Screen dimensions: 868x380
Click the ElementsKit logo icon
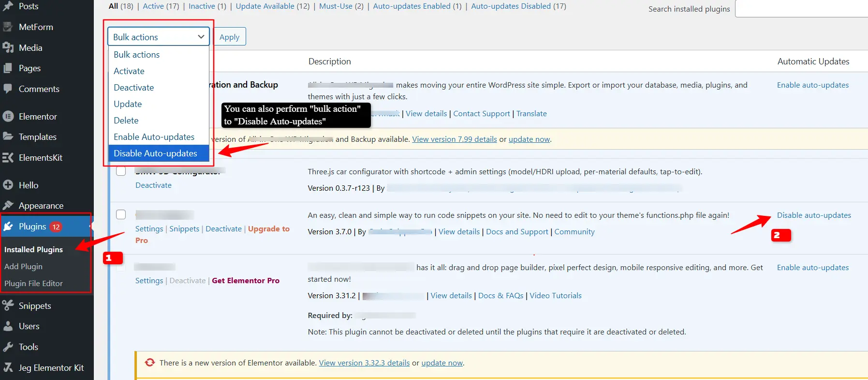(x=8, y=157)
